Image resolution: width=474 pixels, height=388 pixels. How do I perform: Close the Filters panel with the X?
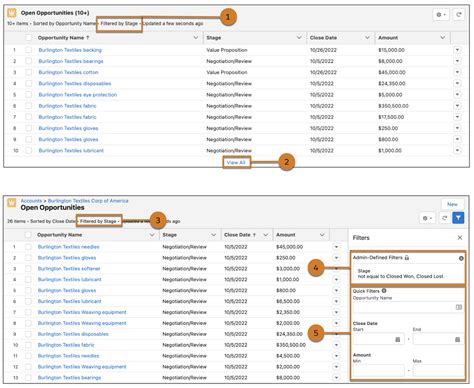[460, 238]
